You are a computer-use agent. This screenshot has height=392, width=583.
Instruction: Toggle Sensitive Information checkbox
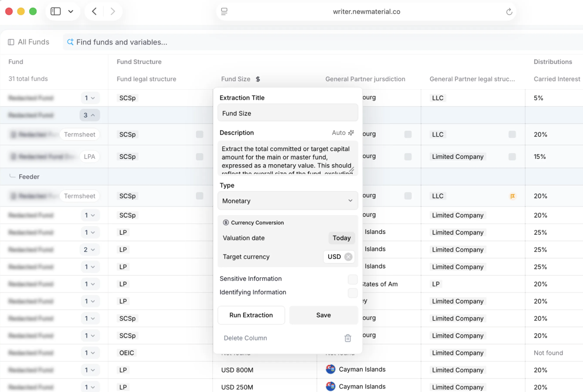point(352,279)
